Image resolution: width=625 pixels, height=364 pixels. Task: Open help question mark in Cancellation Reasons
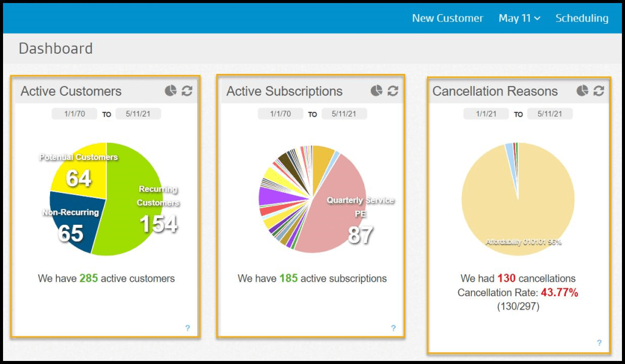point(599,343)
